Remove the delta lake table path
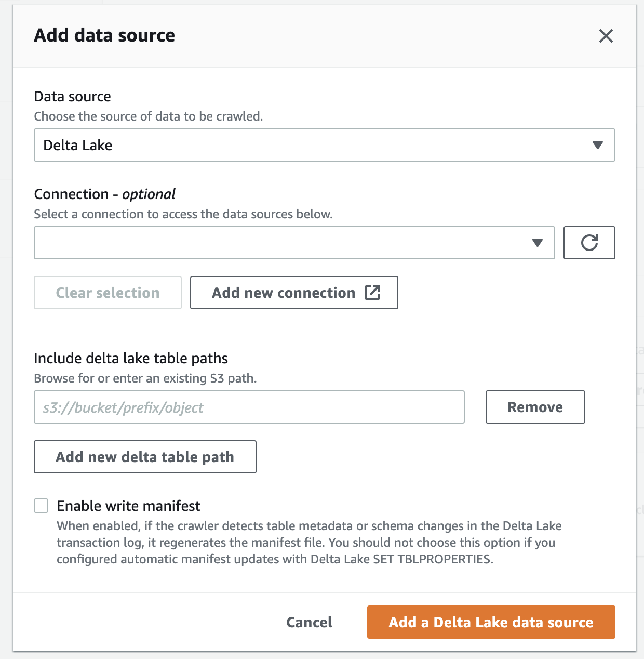The height and width of the screenshot is (659, 644). (535, 407)
